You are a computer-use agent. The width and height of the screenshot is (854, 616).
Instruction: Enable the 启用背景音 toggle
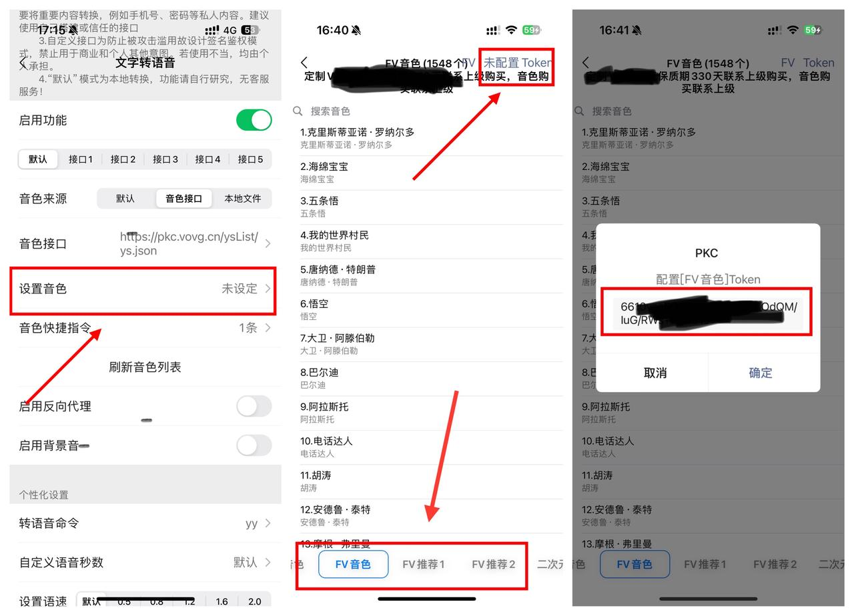[254, 445]
